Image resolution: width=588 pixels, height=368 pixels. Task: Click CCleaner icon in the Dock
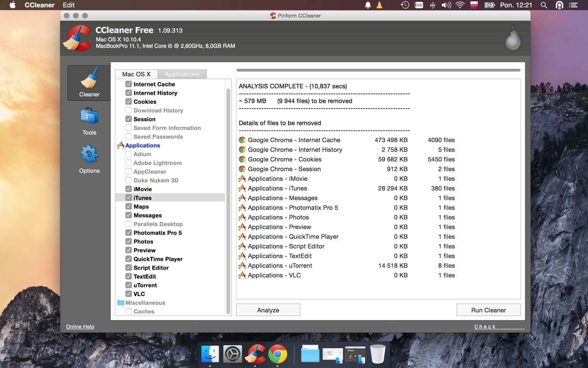point(255,354)
